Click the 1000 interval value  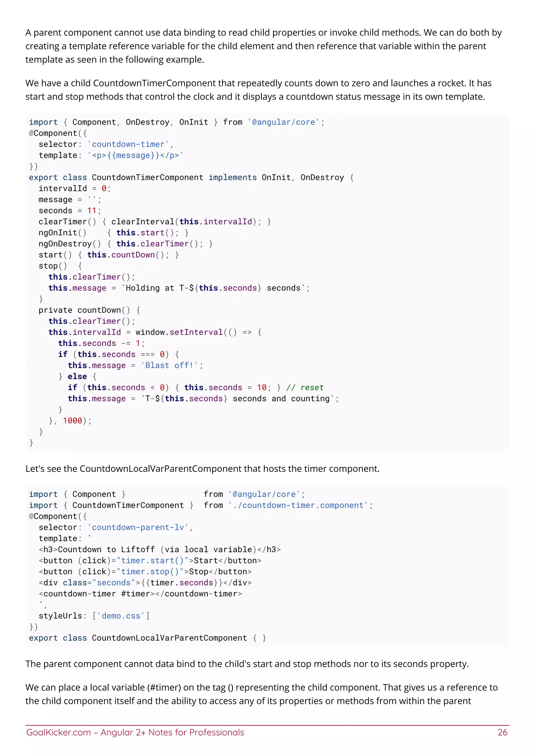(x=72, y=421)
